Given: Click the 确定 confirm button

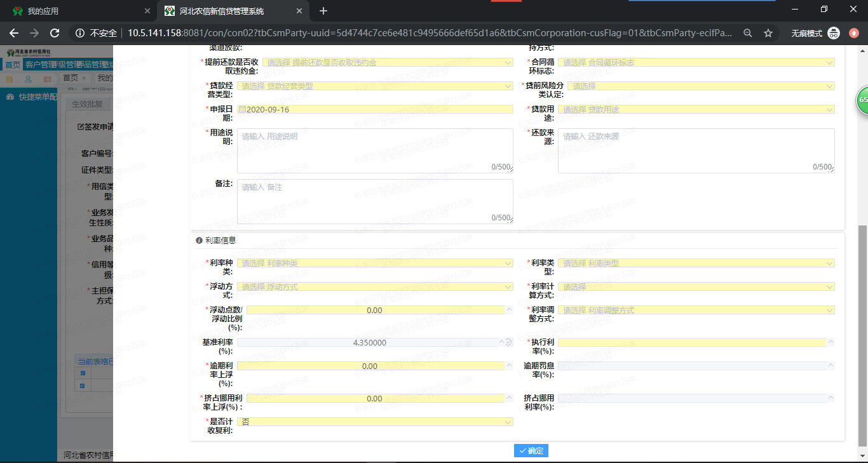Looking at the screenshot, I should point(531,450).
